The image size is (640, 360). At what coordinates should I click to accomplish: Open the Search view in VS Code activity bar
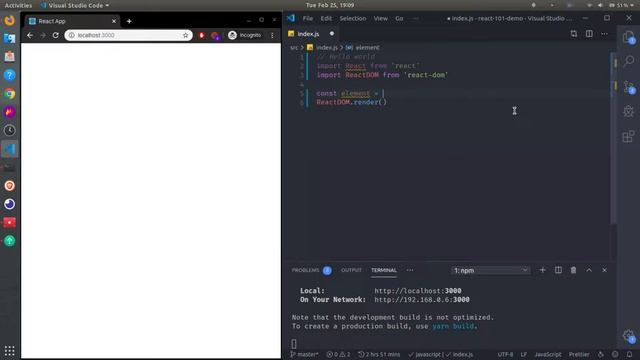point(629,61)
